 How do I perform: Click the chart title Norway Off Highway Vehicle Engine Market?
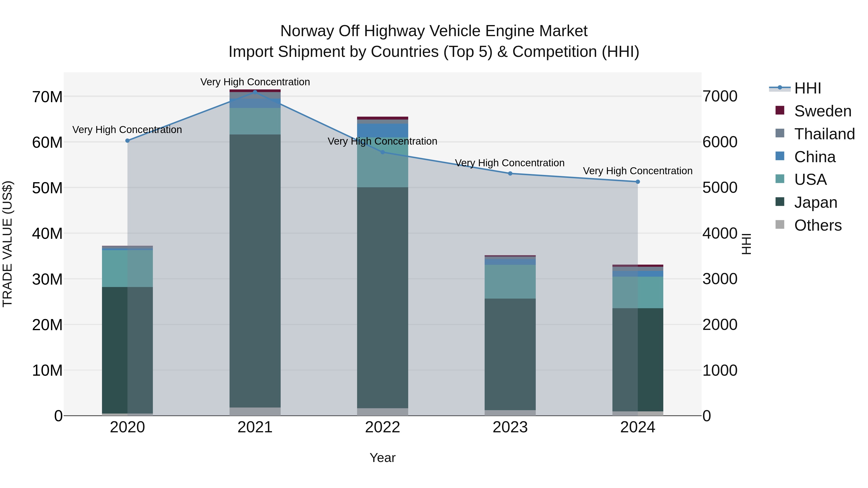pos(434,31)
